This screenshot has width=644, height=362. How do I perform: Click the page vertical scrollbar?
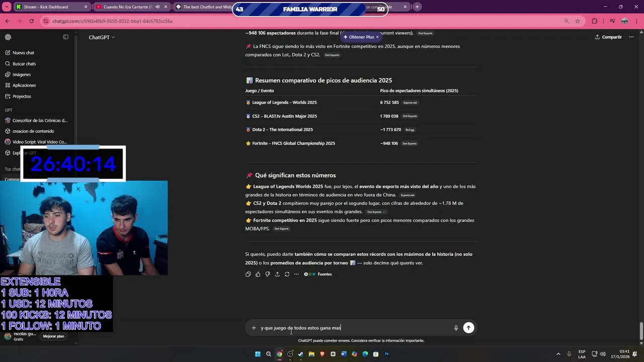pyautogui.click(x=641, y=331)
